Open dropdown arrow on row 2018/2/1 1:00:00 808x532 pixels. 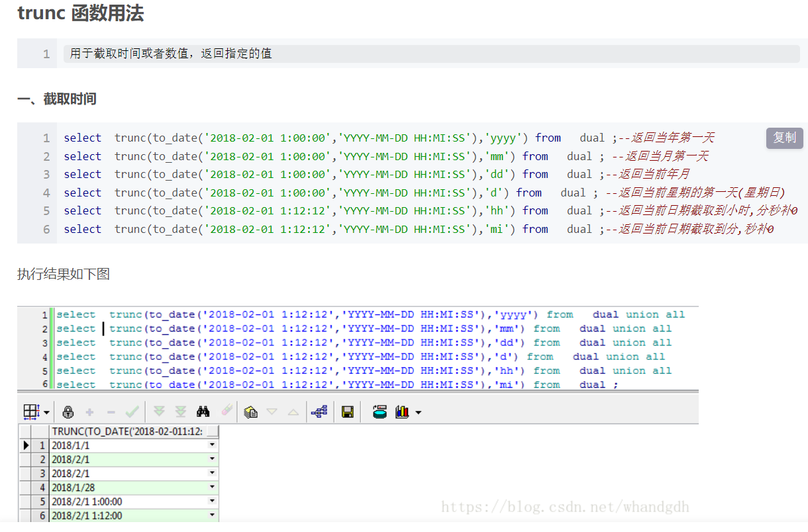click(x=213, y=502)
